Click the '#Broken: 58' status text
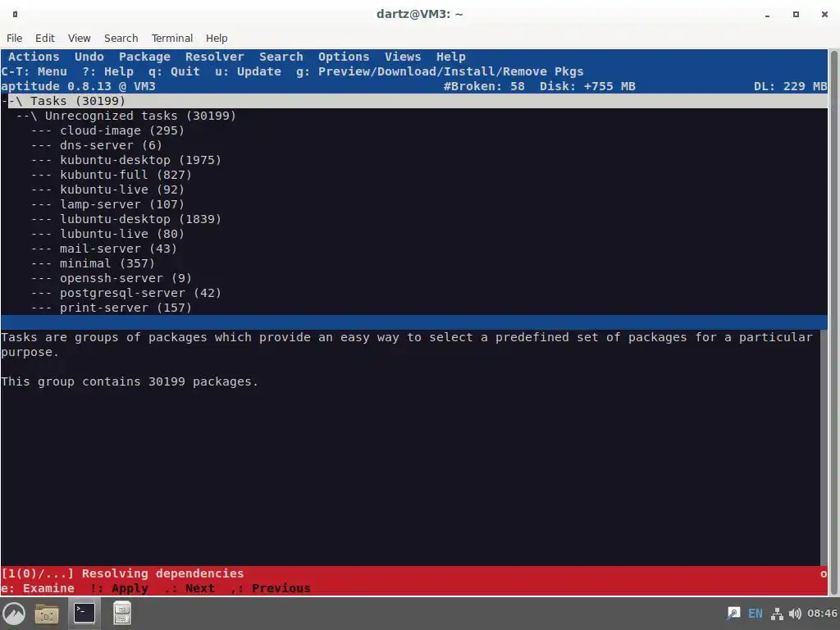This screenshot has height=630, width=840. [484, 86]
